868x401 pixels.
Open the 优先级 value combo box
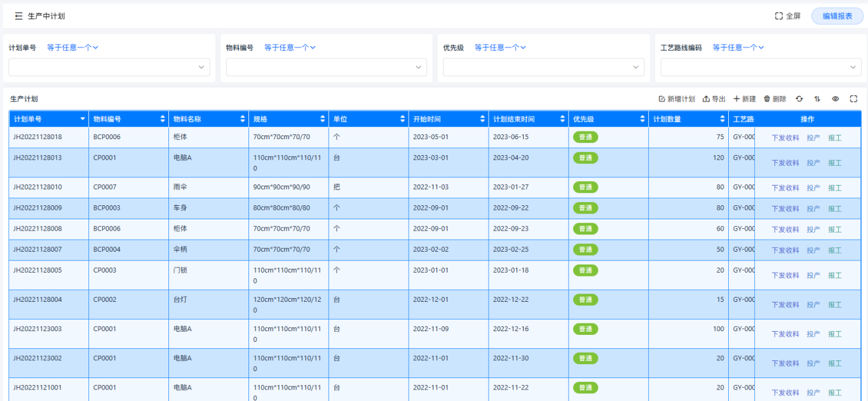tap(543, 67)
